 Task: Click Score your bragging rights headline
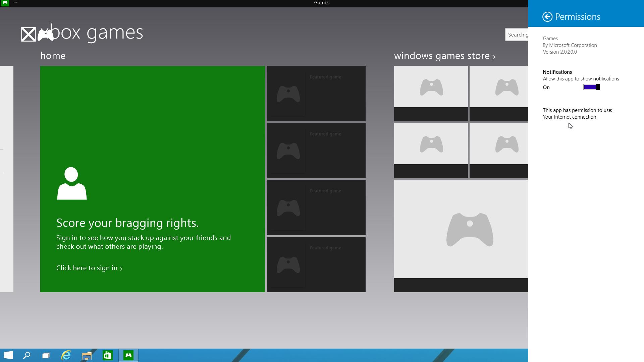click(x=127, y=223)
